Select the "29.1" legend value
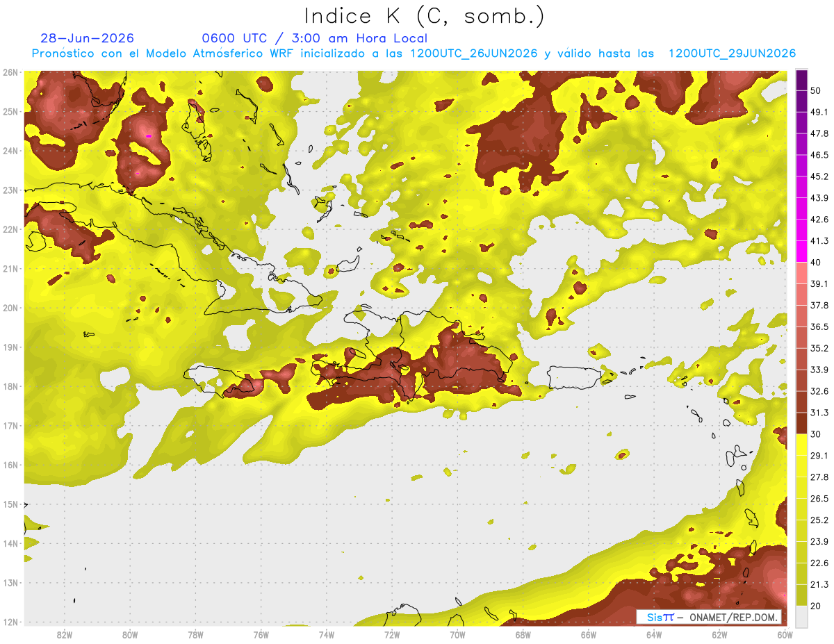 coord(819,456)
